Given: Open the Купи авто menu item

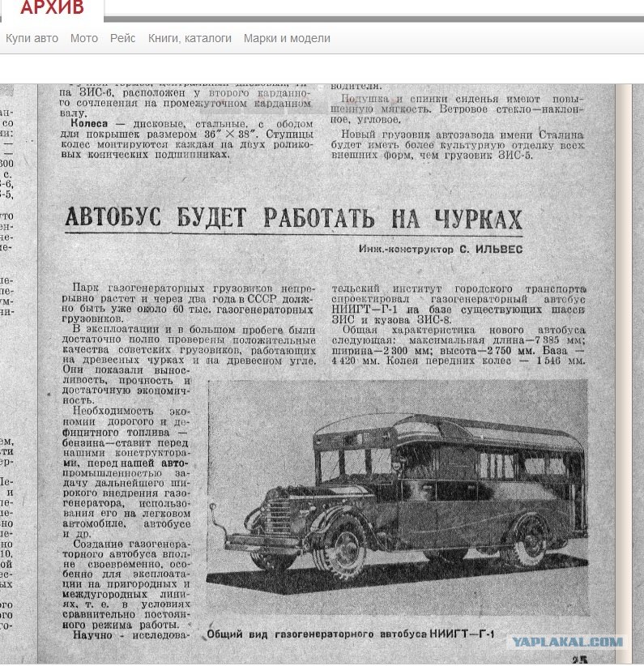Looking at the screenshot, I should coord(32,38).
